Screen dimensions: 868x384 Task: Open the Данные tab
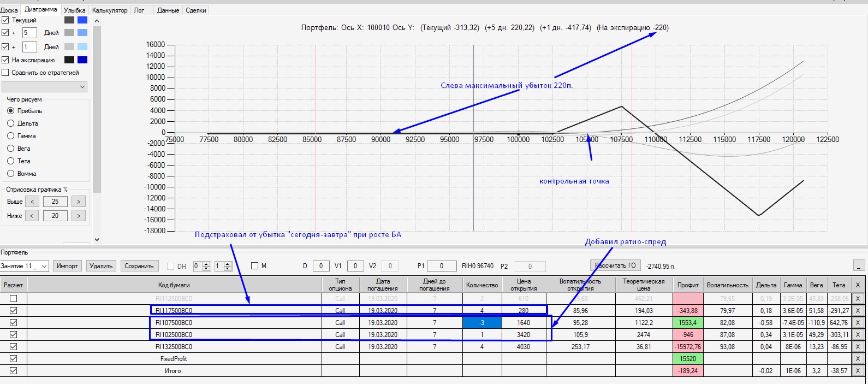[168, 10]
